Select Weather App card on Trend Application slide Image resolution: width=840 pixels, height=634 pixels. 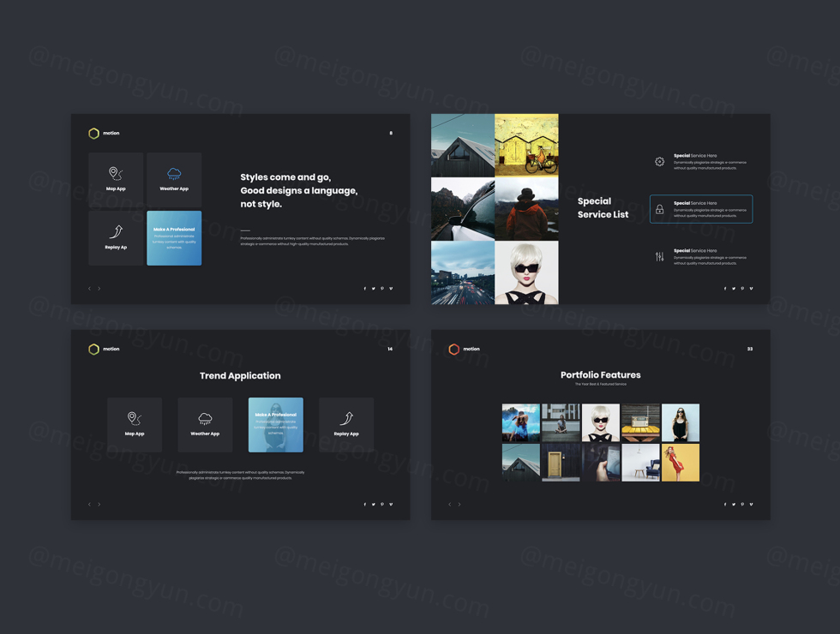click(205, 425)
